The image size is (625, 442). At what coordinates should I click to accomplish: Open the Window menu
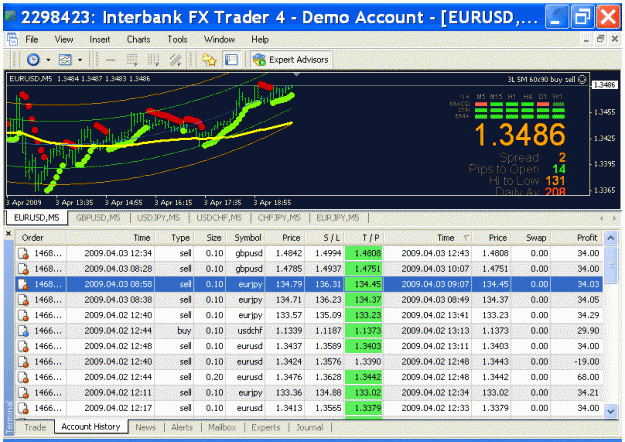[x=219, y=39]
